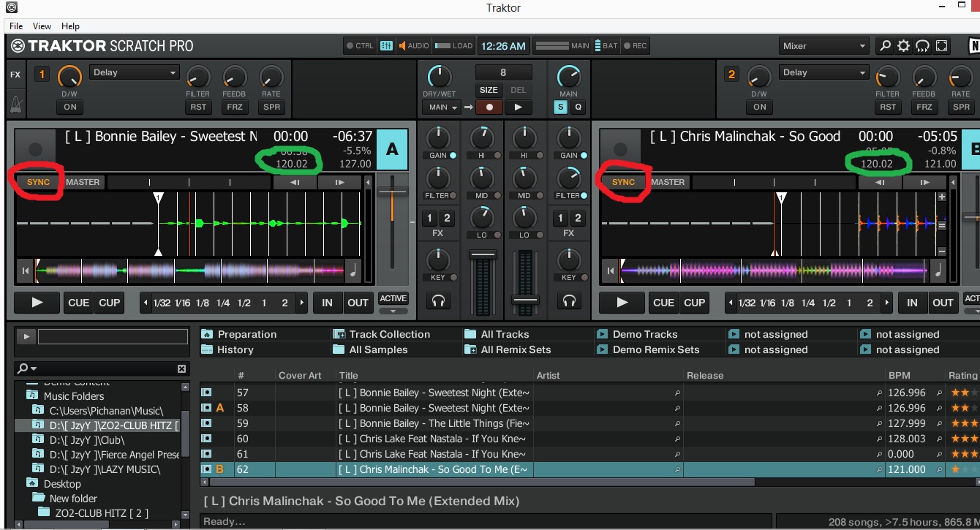Click loop recorder record button
The height and width of the screenshot is (530, 980).
coord(489,107)
